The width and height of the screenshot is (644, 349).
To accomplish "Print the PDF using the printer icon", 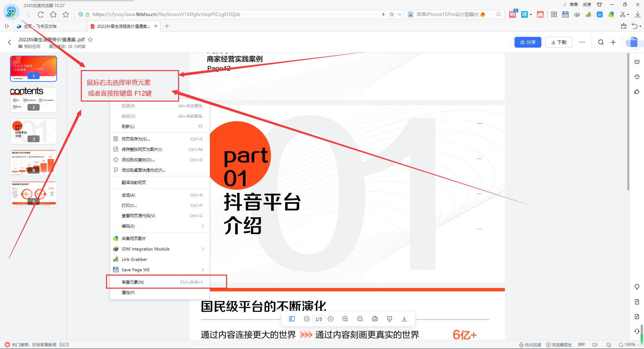I will tap(375, 319).
